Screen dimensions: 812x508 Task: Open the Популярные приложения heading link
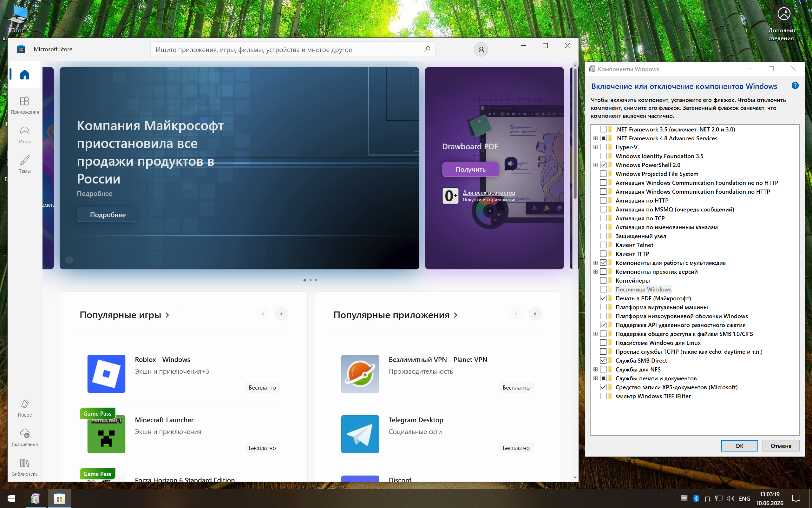pyautogui.click(x=396, y=315)
